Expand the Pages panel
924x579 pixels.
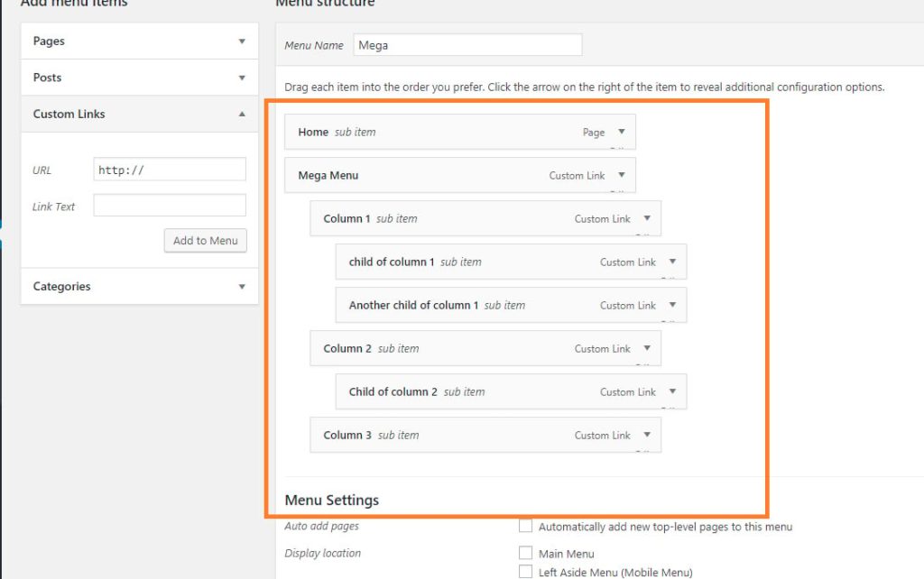[x=242, y=41]
